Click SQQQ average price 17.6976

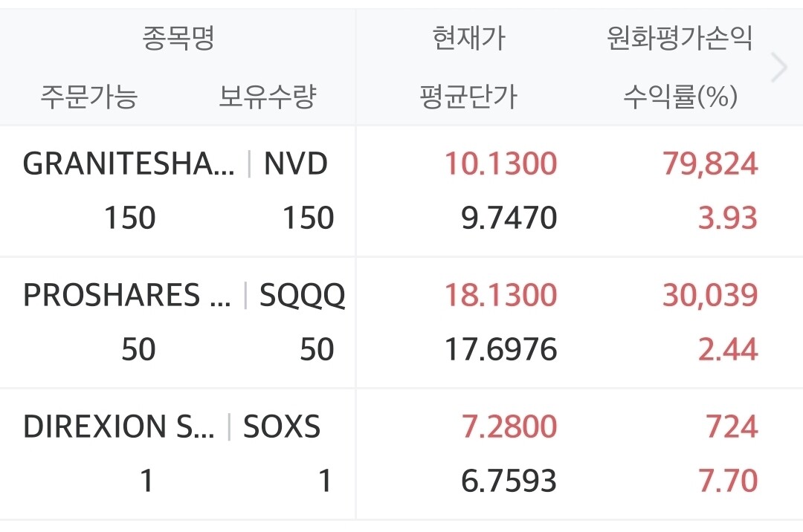501,350
